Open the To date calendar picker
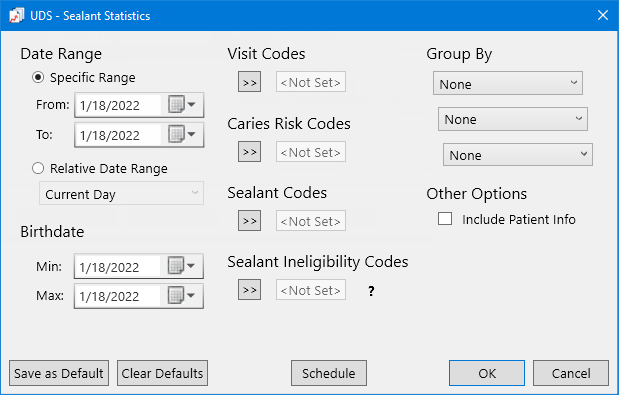Viewport: 619px width, 395px height. tap(182, 135)
